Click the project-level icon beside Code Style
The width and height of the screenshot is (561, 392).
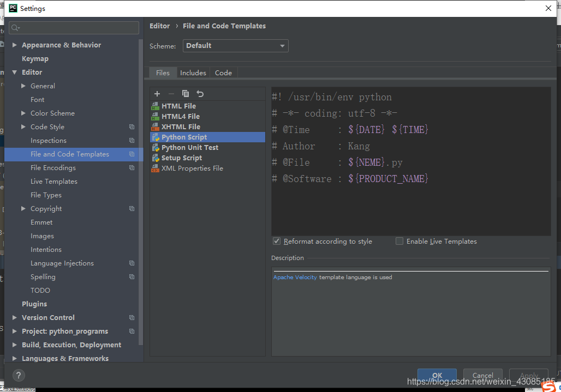pos(132,127)
